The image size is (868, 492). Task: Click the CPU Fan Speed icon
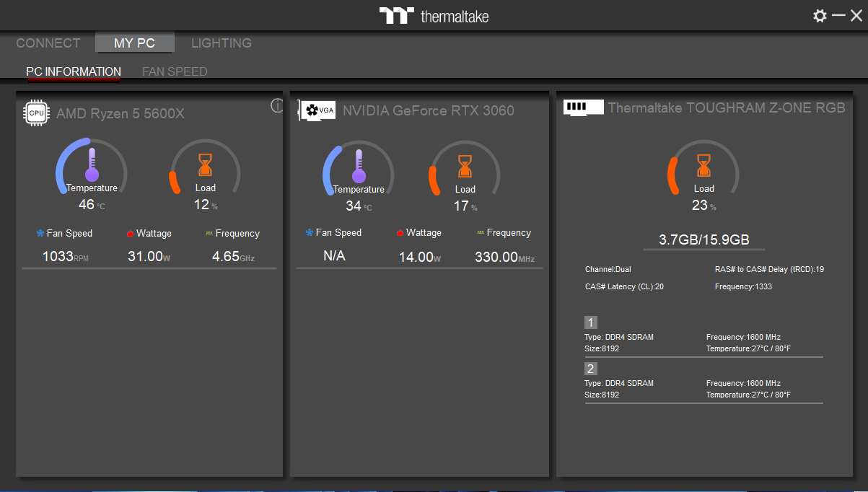tap(40, 234)
